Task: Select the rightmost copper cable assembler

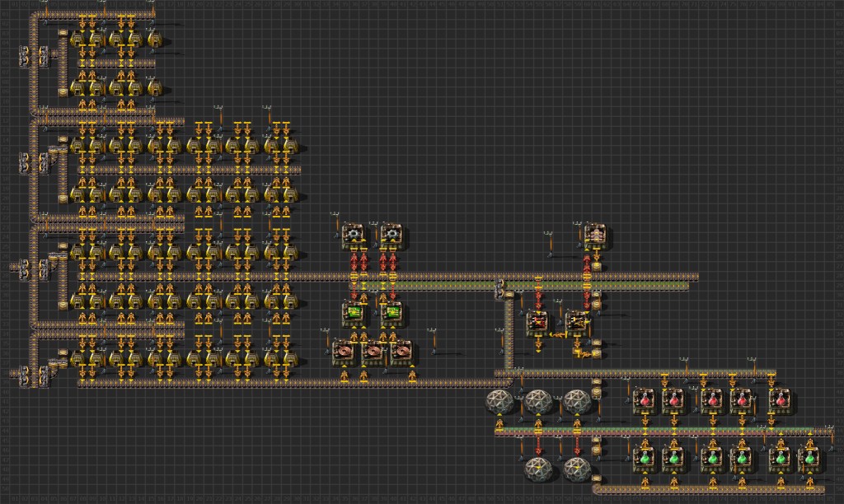Action: pyautogui.click(x=401, y=352)
